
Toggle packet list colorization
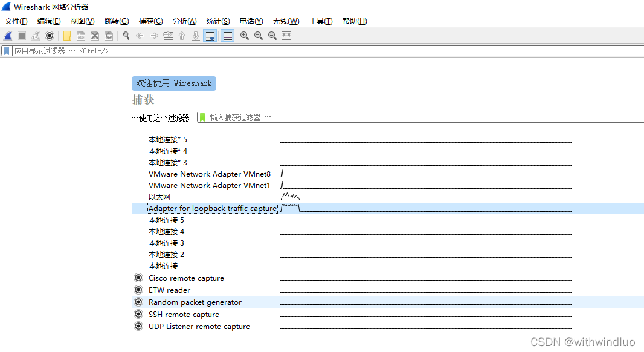pyautogui.click(x=227, y=36)
